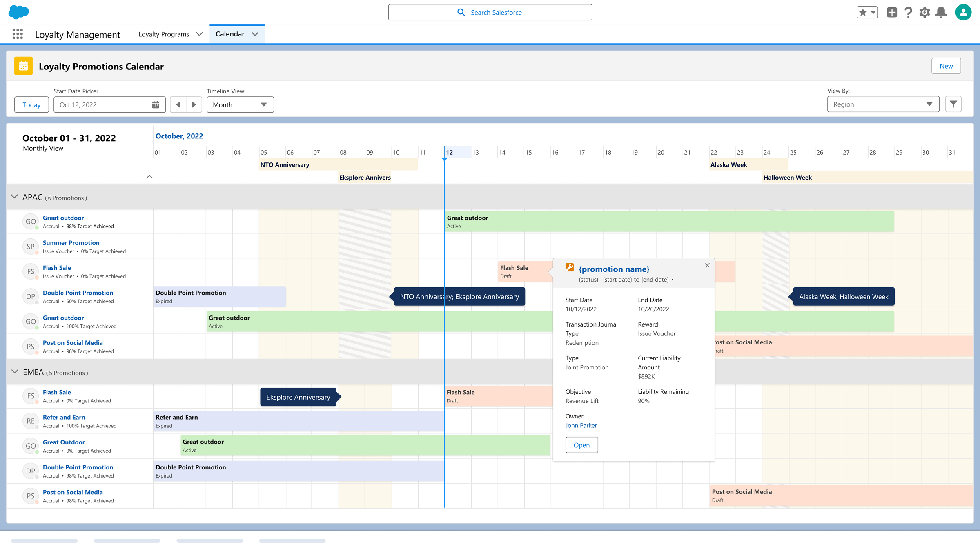Click the SP avatar for Summer Promotion
The height and width of the screenshot is (551, 980).
31,246
